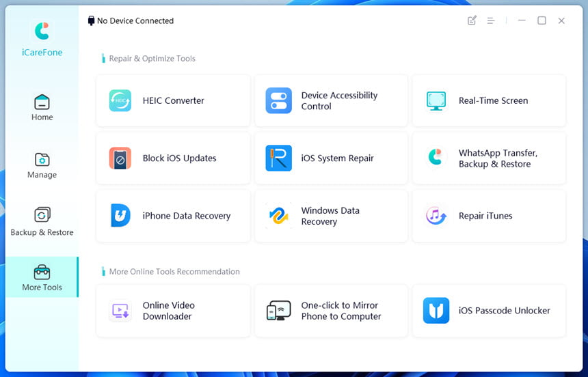Screen dimensions: 588x377
Task: Open Device Accessibility Control text label
Action: (x=339, y=101)
